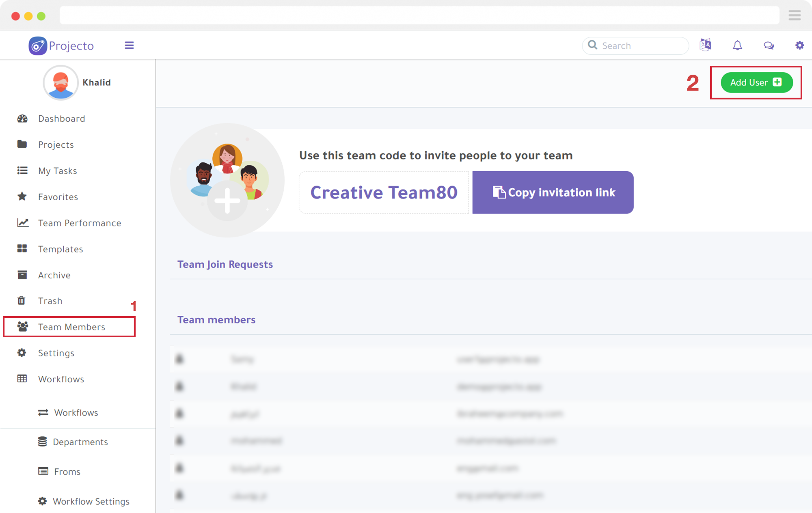Open the language translation icon
The image size is (812, 513).
tap(705, 45)
